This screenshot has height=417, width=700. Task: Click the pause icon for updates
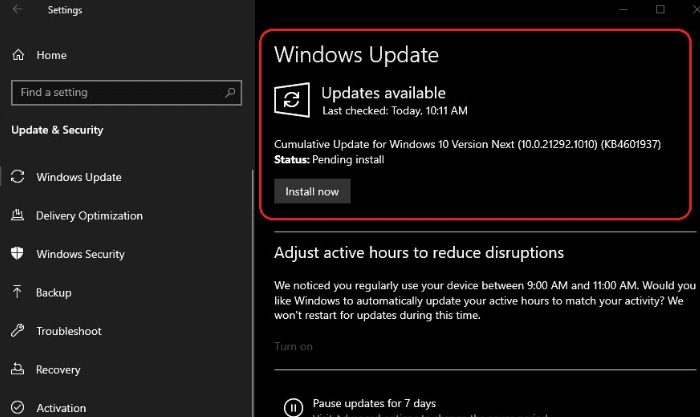(x=293, y=407)
